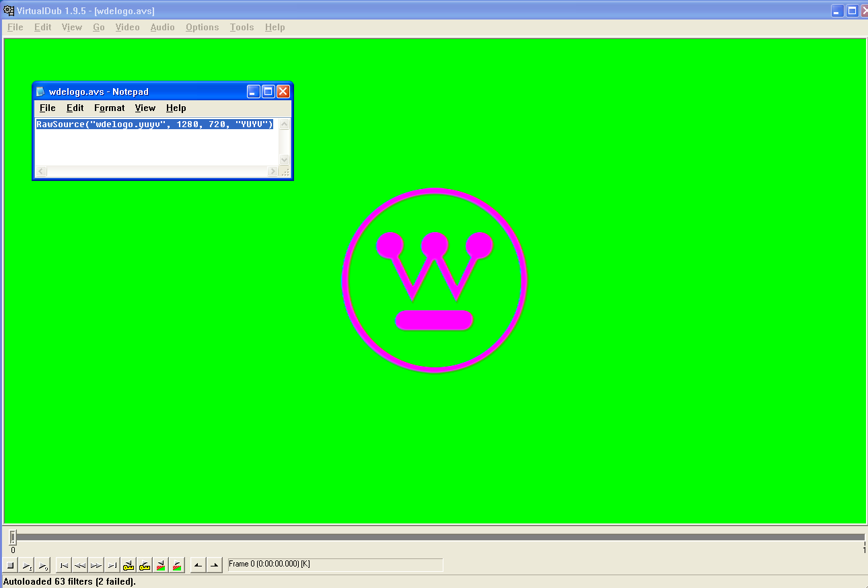This screenshot has width=868, height=588.
Task: Open the Video menu
Action: click(128, 27)
